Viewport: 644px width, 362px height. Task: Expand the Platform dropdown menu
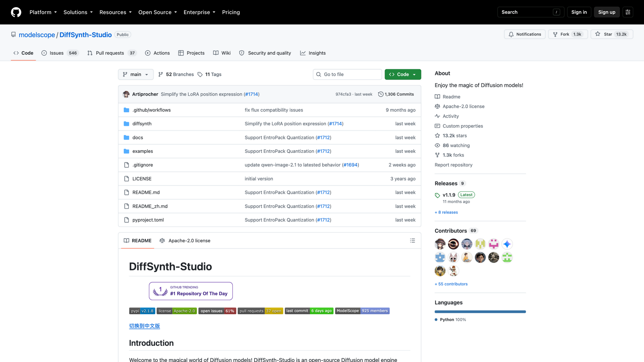43,12
